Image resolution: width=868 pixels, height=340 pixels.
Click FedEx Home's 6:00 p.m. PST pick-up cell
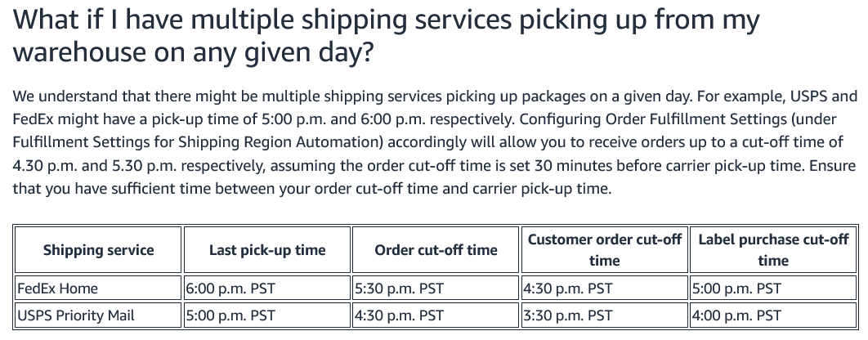coord(266,288)
